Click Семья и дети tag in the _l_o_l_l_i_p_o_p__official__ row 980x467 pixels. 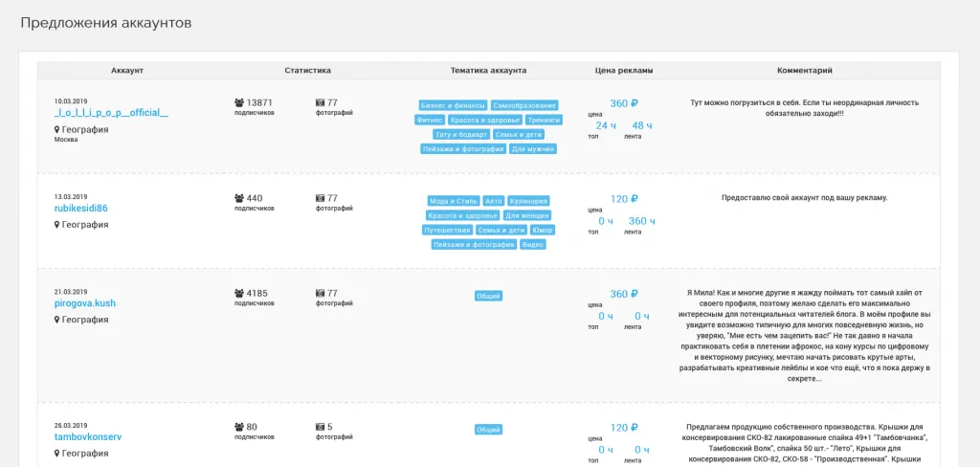pos(518,134)
